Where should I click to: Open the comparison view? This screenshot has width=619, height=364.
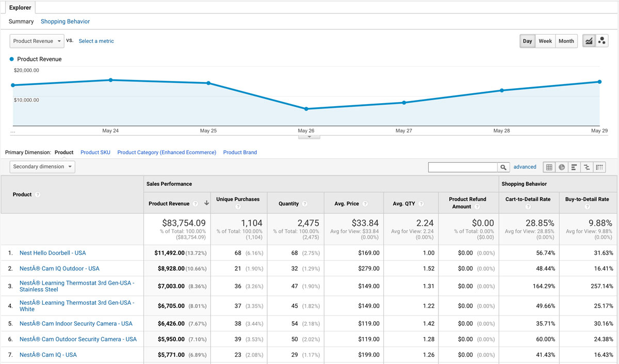(x=587, y=167)
